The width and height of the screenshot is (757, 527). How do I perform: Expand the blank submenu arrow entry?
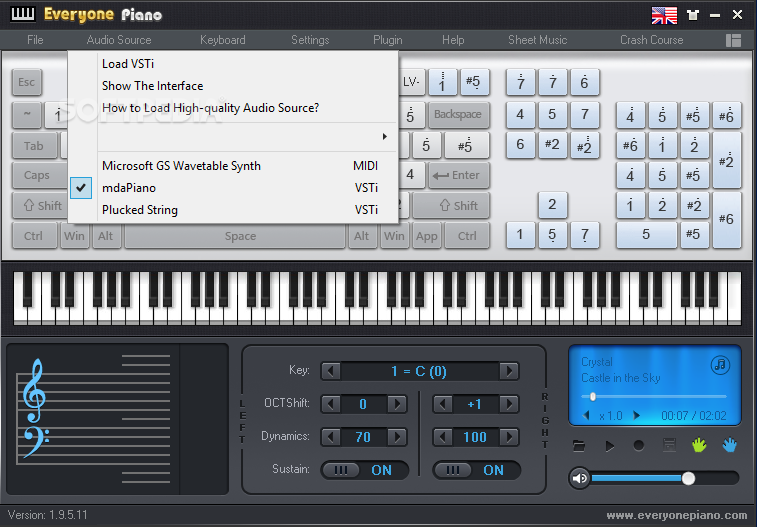[233, 137]
